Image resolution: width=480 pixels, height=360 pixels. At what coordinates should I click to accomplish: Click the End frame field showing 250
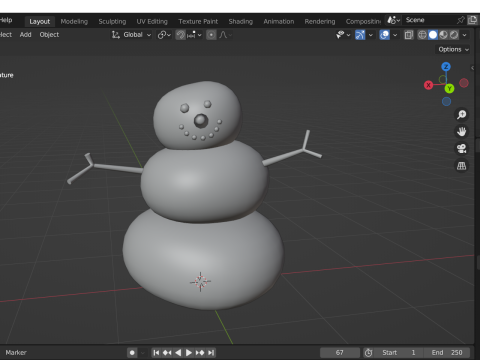pos(447,353)
